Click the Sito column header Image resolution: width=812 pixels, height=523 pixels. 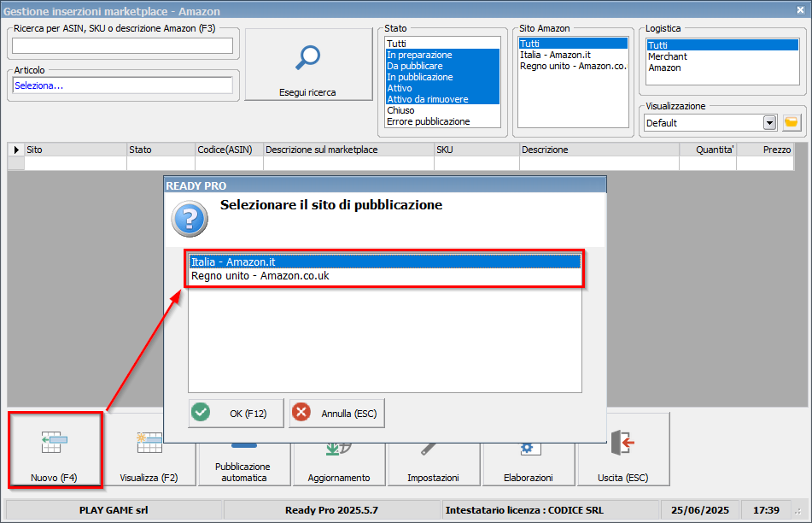pyautogui.click(x=76, y=150)
